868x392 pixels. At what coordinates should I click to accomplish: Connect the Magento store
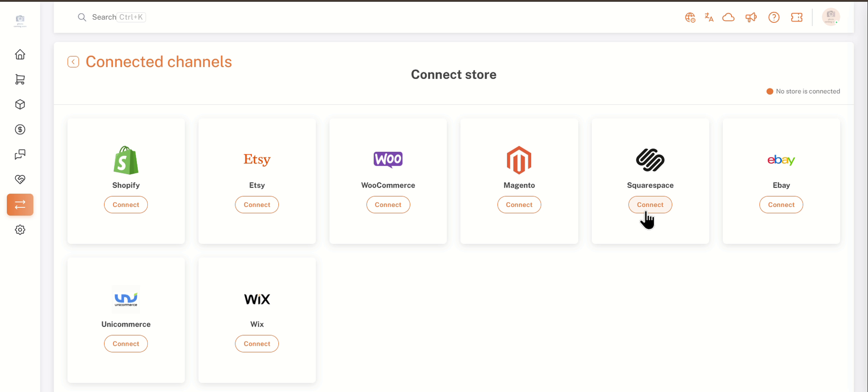click(519, 204)
